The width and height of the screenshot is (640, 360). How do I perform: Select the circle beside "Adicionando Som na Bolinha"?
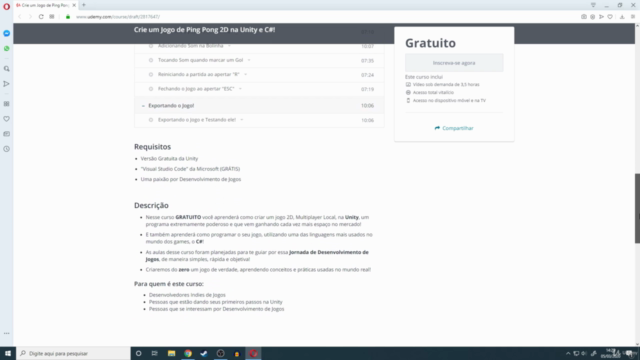click(151, 46)
